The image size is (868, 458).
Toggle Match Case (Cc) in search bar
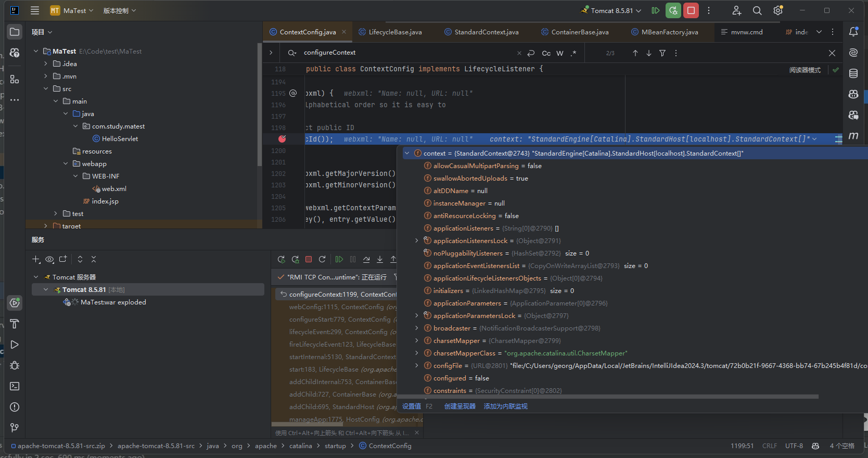546,53
